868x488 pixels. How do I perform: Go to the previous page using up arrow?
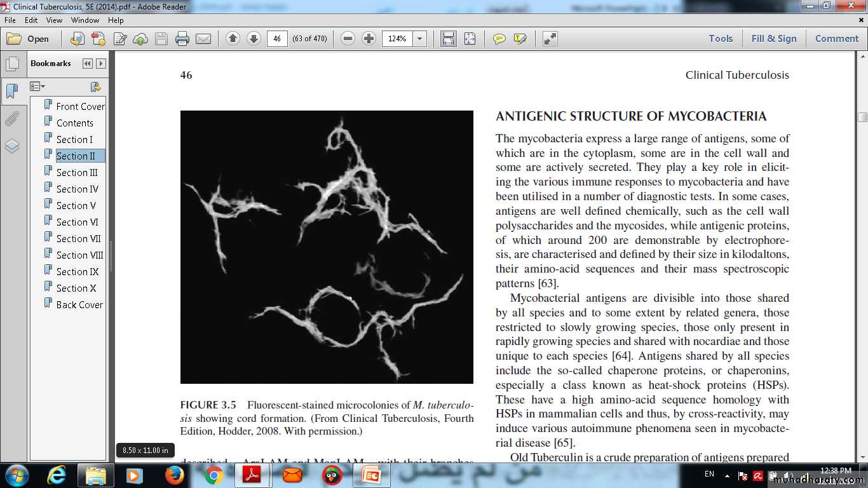pos(233,39)
